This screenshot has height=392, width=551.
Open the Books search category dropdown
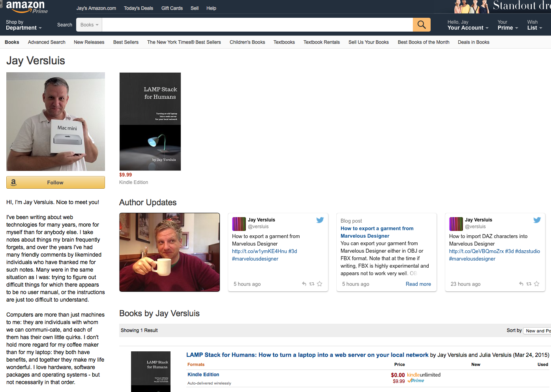pyautogui.click(x=89, y=25)
